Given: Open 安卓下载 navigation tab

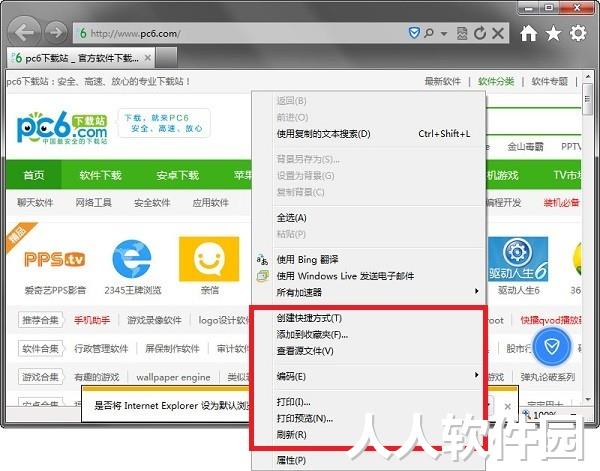Looking at the screenshot, I should pos(178,175).
